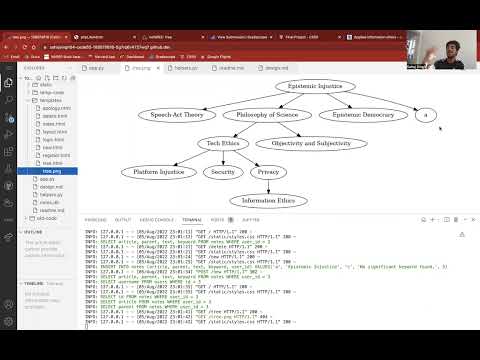Open the Dashboard bookmark

132,57
